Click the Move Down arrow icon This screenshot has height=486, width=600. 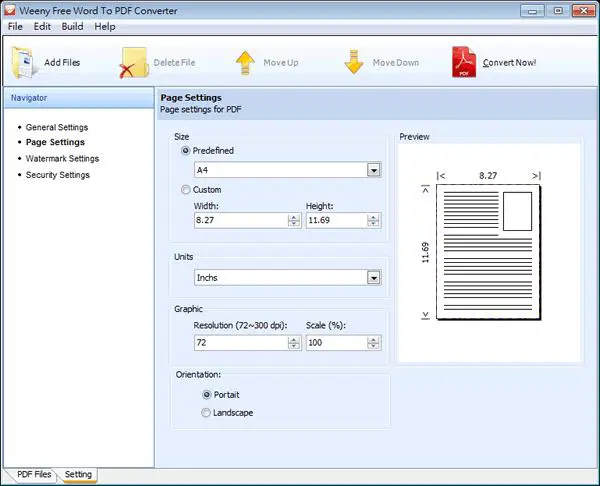[x=354, y=62]
